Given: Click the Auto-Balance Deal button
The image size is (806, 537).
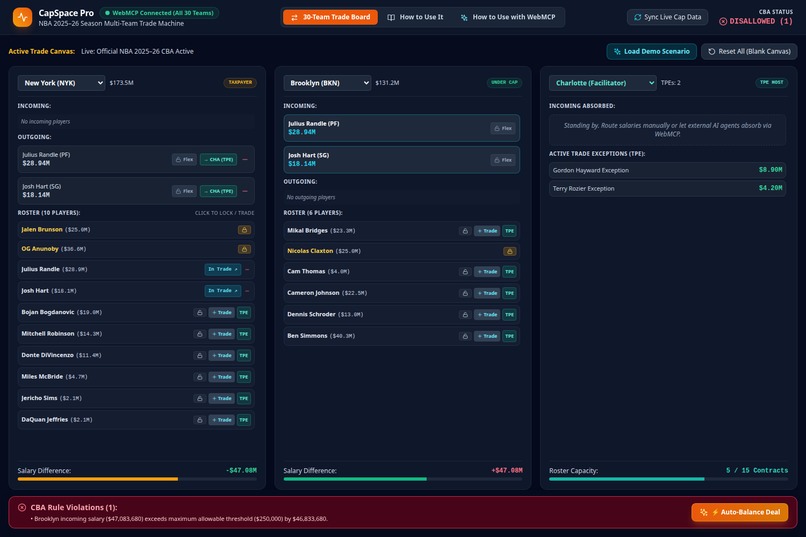Looking at the screenshot, I should [x=740, y=512].
